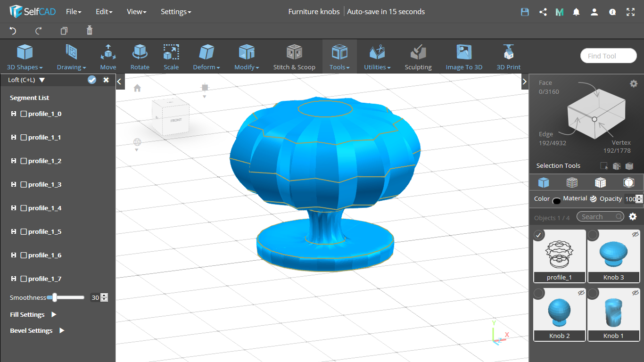This screenshot has height=362, width=644.
Task: Show the hidden Knob 3 object
Action: point(635,234)
